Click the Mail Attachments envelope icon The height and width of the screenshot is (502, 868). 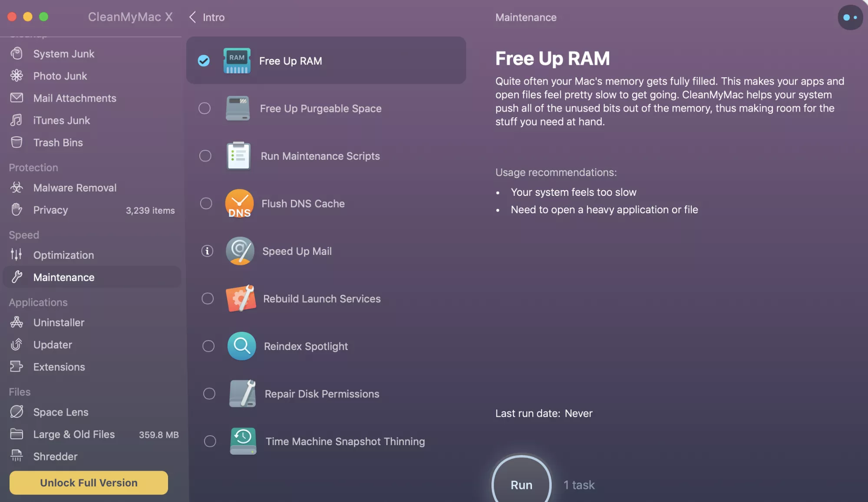[x=17, y=98]
